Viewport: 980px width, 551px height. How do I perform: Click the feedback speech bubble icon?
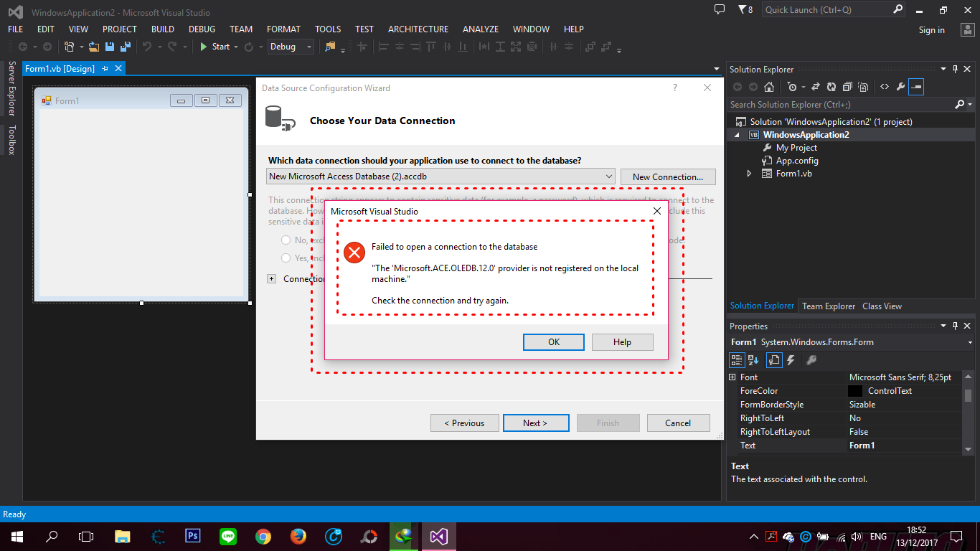pos(720,9)
